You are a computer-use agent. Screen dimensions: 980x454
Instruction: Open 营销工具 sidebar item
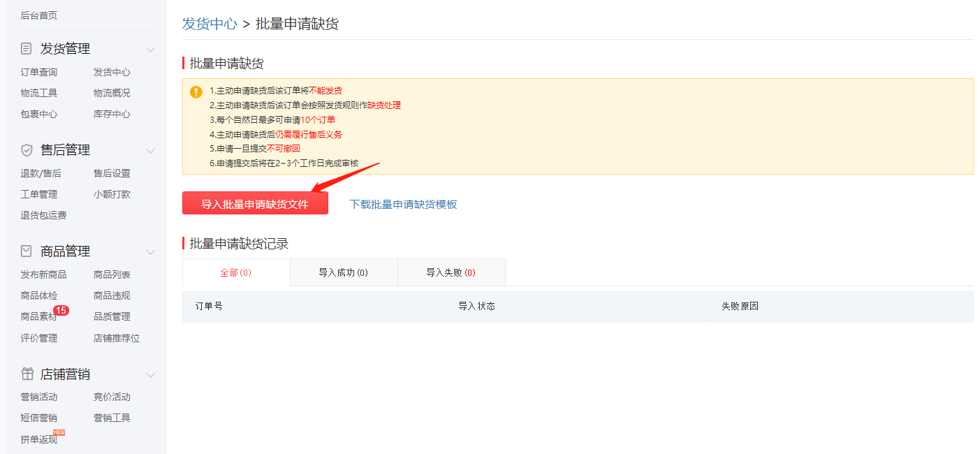pos(112,418)
